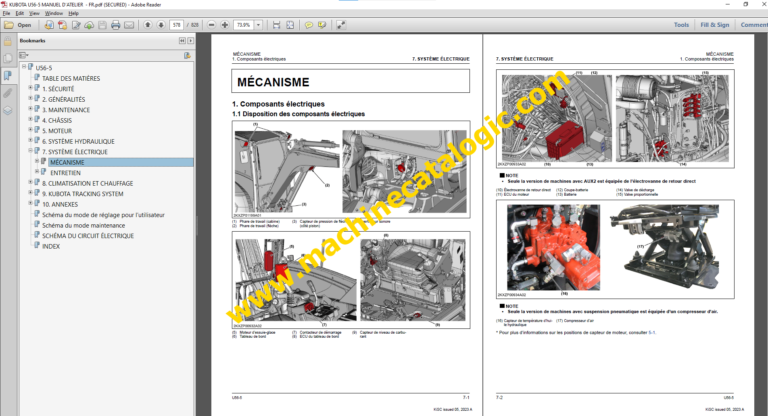Open the Window menu
The width and height of the screenshot is (768, 416).
pyautogui.click(x=53, y=13)
